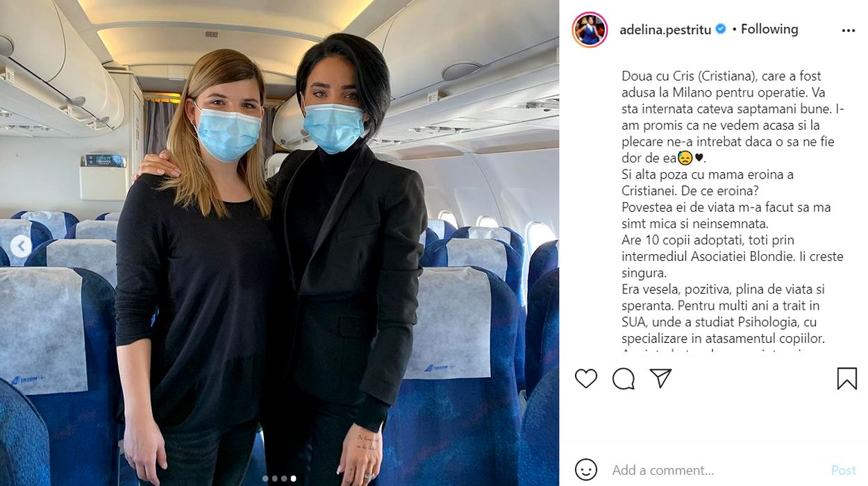This screenshot has width=868, height=486.
Task: Toggle the Following status button
Action: coord(769,29)
